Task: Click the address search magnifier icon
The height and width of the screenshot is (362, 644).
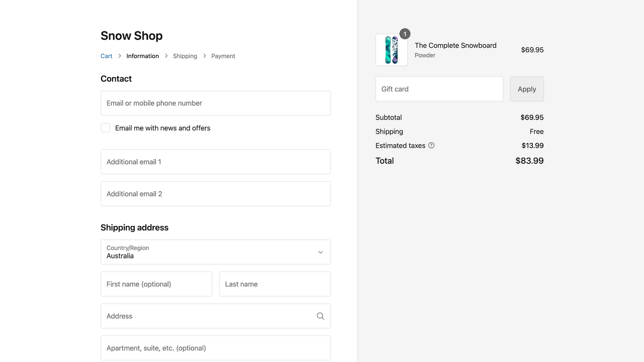Action: pos(320,316)
